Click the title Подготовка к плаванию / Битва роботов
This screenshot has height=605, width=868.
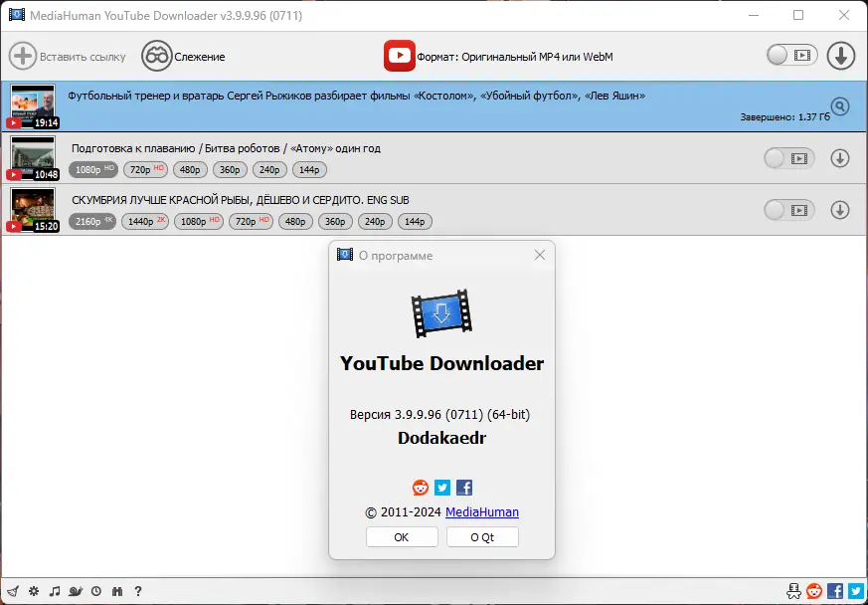(226, 148)
